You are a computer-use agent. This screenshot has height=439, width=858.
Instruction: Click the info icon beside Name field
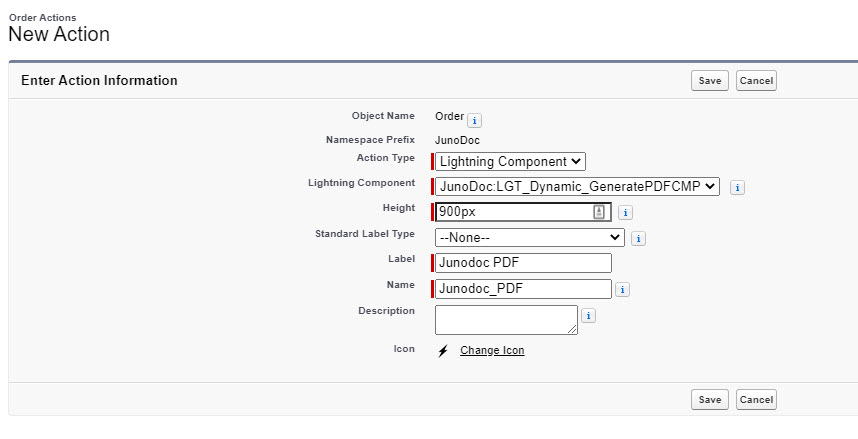point(622,290)
